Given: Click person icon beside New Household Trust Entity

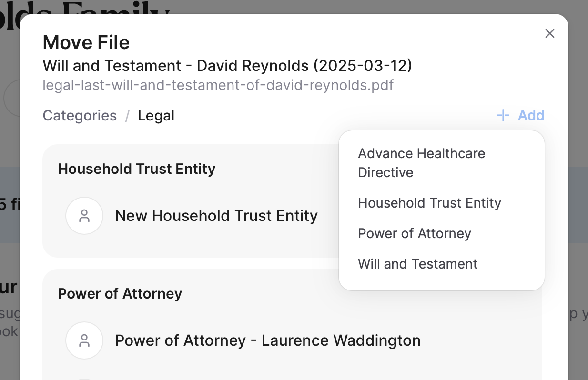Looking at the screenshot, I should [84, 216].
